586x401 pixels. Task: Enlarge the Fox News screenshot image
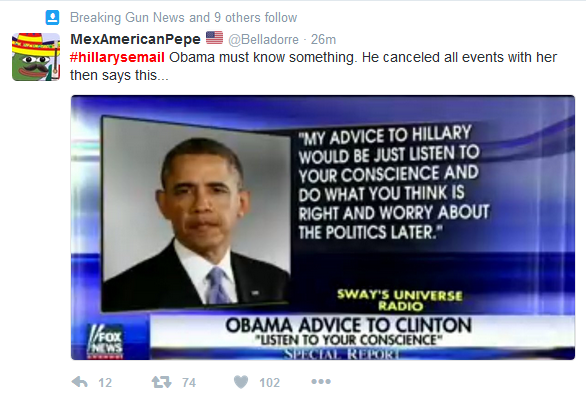323,228
